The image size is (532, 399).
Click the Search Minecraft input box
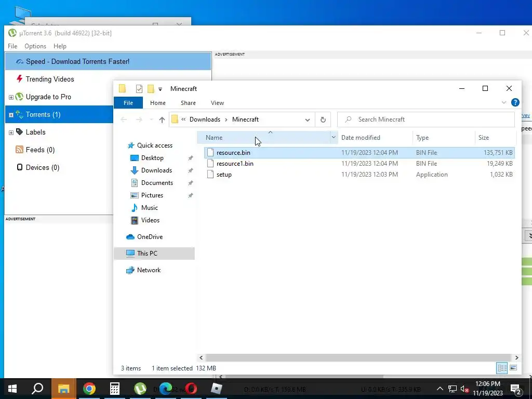coord(426,119)
